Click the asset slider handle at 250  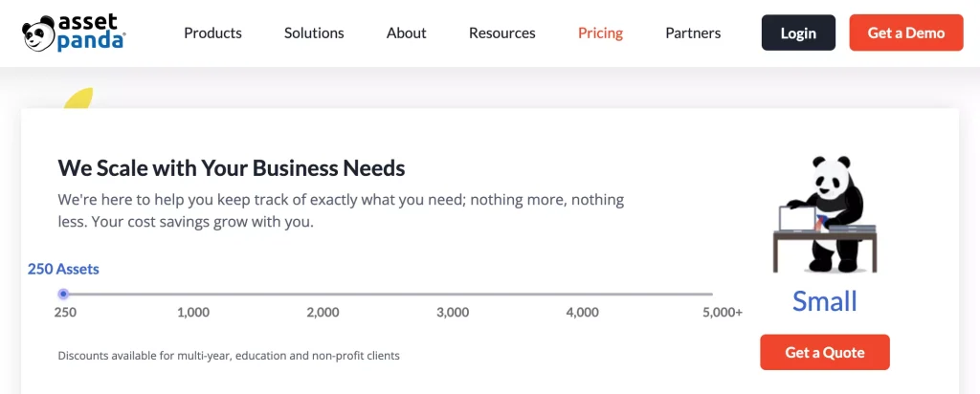pyautogui.click(x=63, y=294)
